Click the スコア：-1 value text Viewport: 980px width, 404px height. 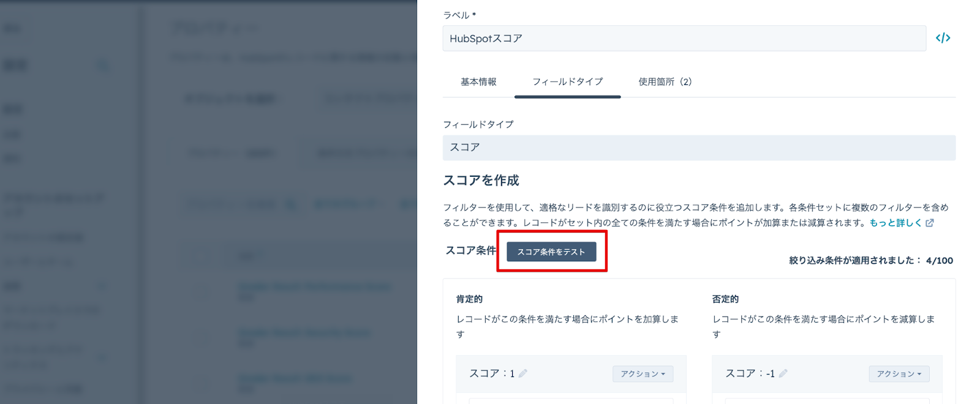(x=750, y=373)
